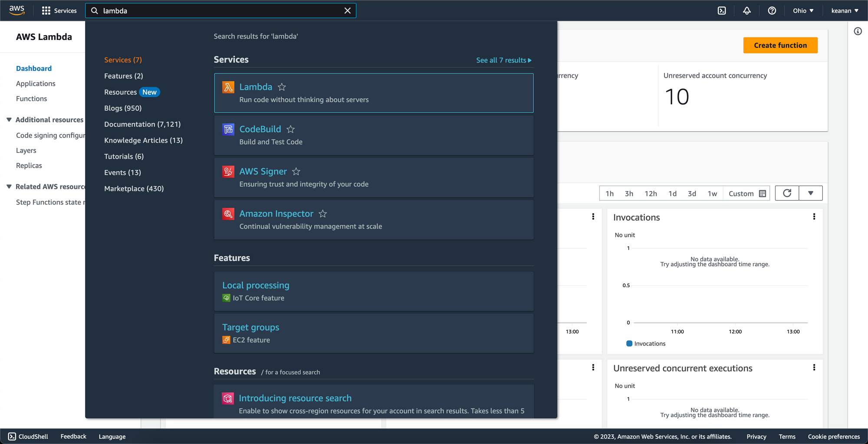Open the help question mark icon

pos(772,11)
